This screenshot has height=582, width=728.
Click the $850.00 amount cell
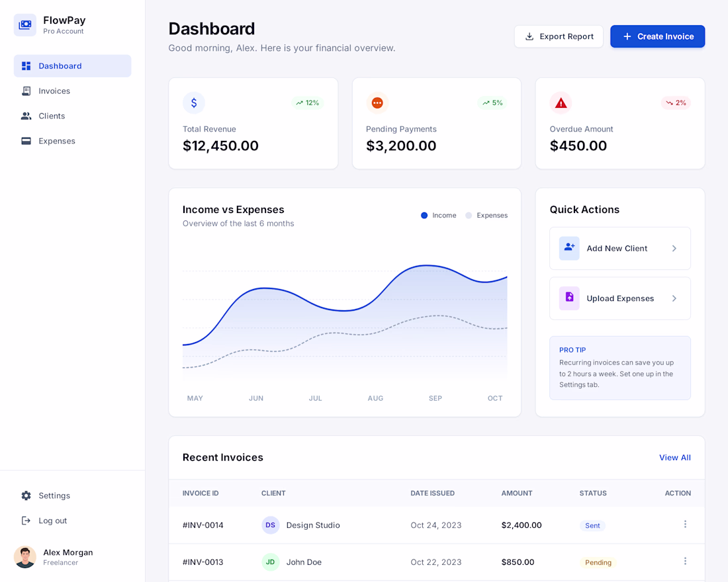point(518,562)
